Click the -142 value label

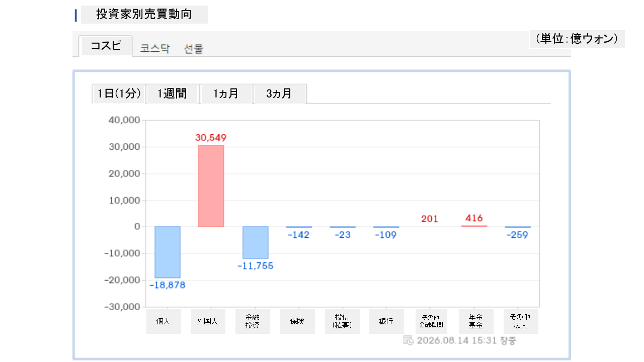(x=299, y=235)
